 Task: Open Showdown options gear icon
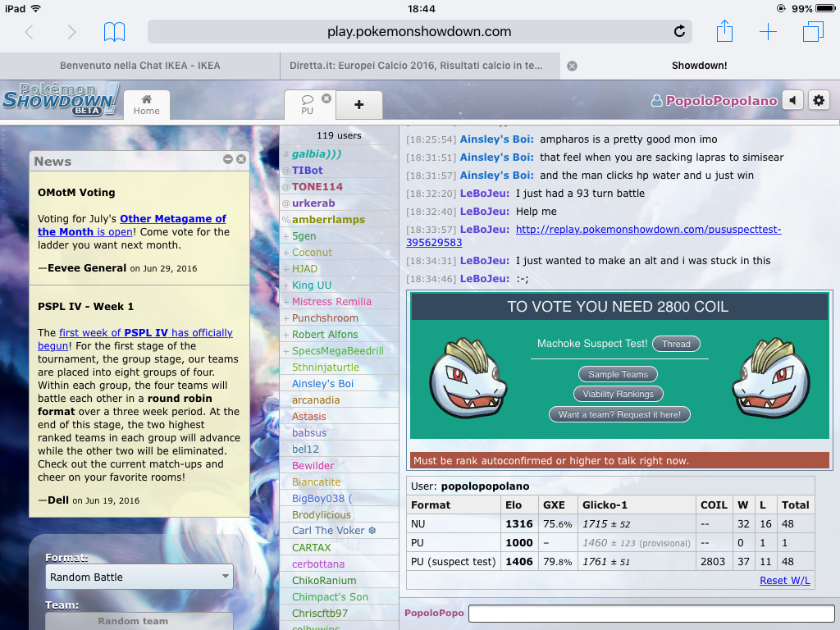pyautogui.click(x=818, y=100)
